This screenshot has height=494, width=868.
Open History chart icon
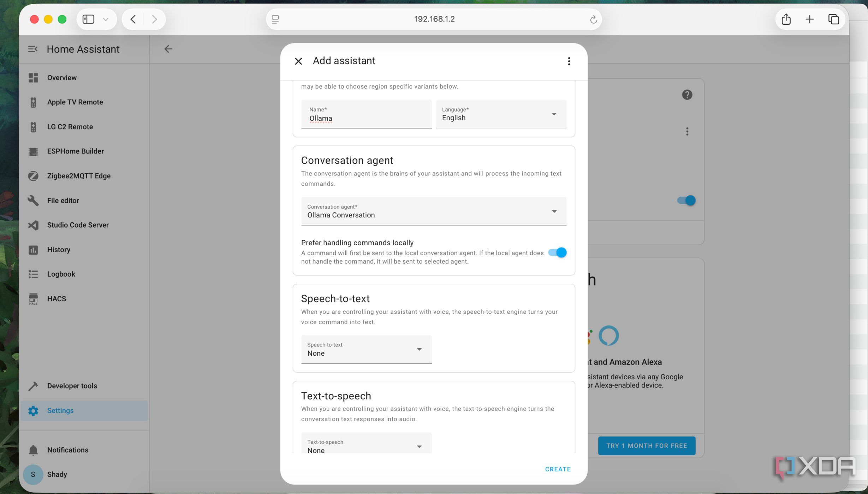pos(33,250)
